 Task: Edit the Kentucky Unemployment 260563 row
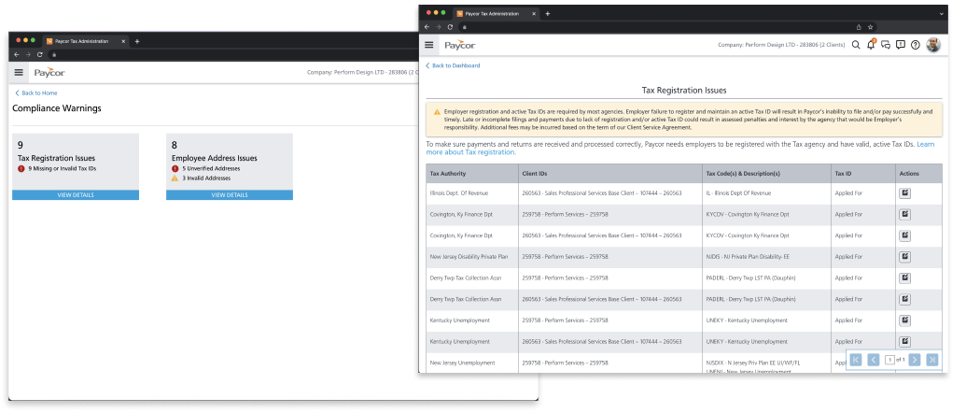pos(904,342)
